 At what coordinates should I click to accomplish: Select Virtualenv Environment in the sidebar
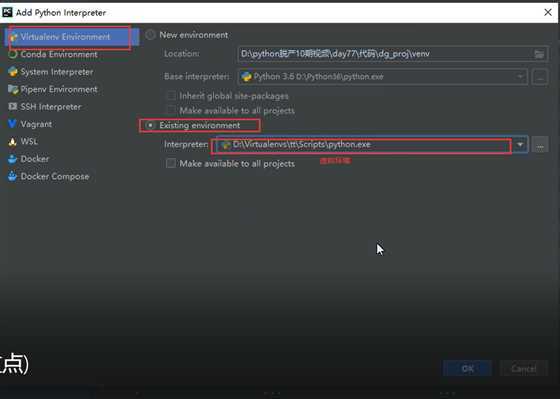[x=71, y=37]
